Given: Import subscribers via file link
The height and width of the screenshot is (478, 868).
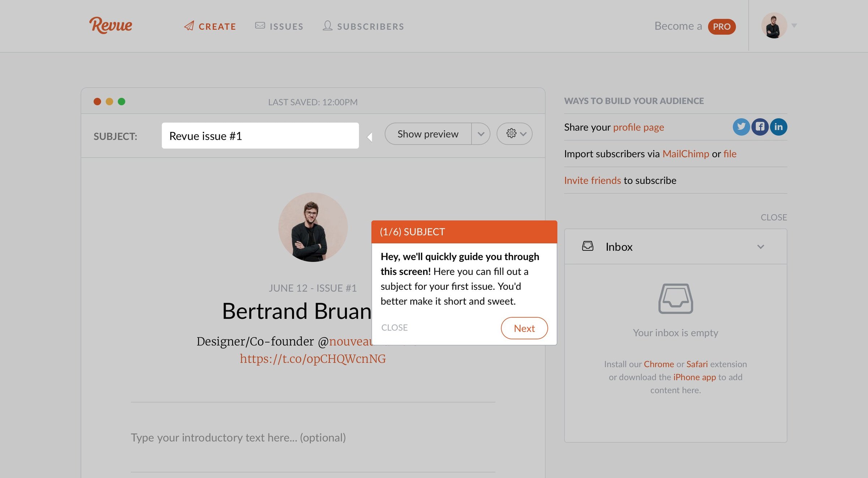Looking at the screenshot, I should [730, 154].
